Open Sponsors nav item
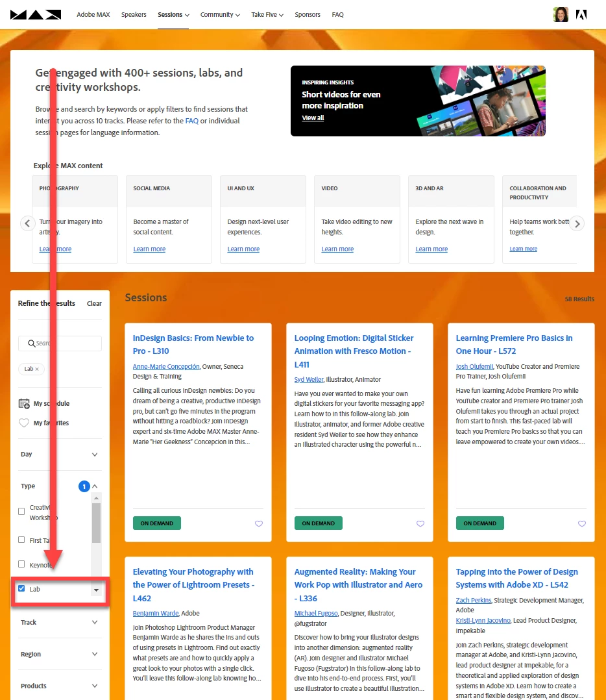The image size is (606, 700). [308, 15]
